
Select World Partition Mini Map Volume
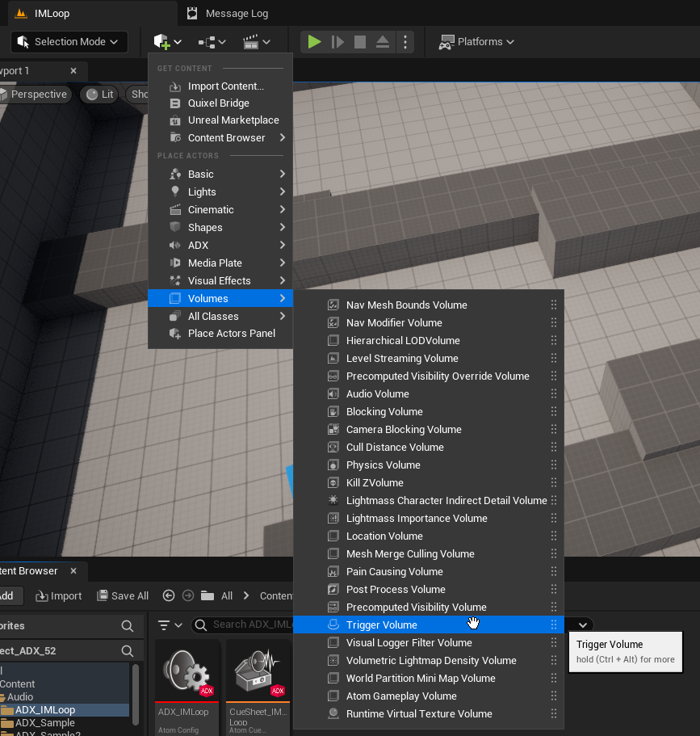[x=429, y=679]
